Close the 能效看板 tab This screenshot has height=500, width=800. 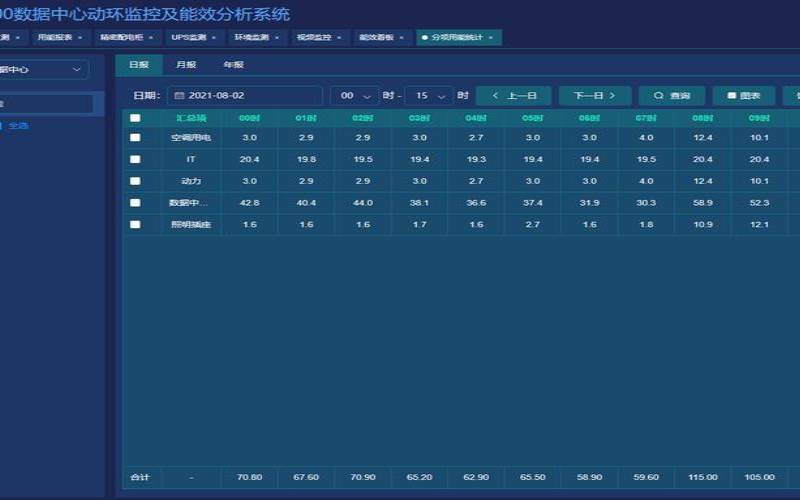click(401, 37)
